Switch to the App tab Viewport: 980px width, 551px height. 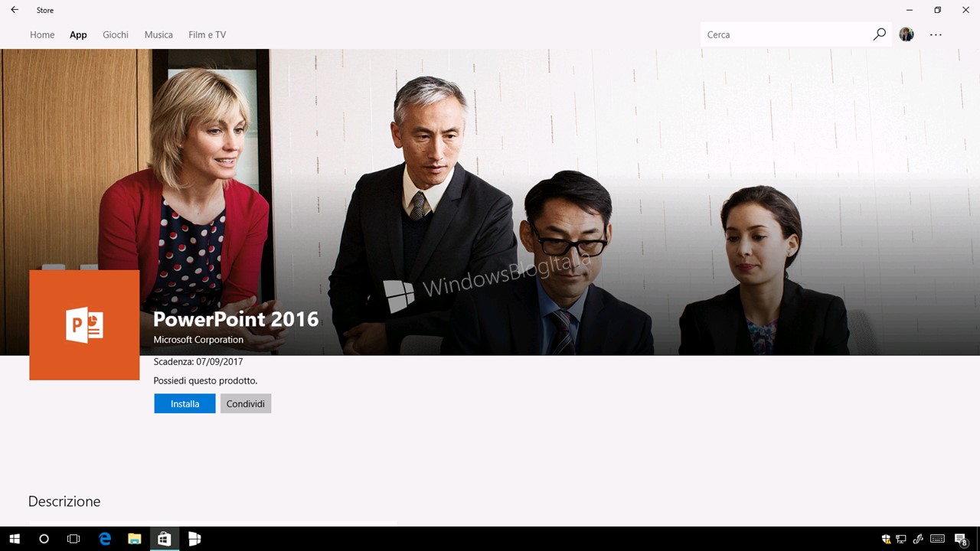click(78, 34)
